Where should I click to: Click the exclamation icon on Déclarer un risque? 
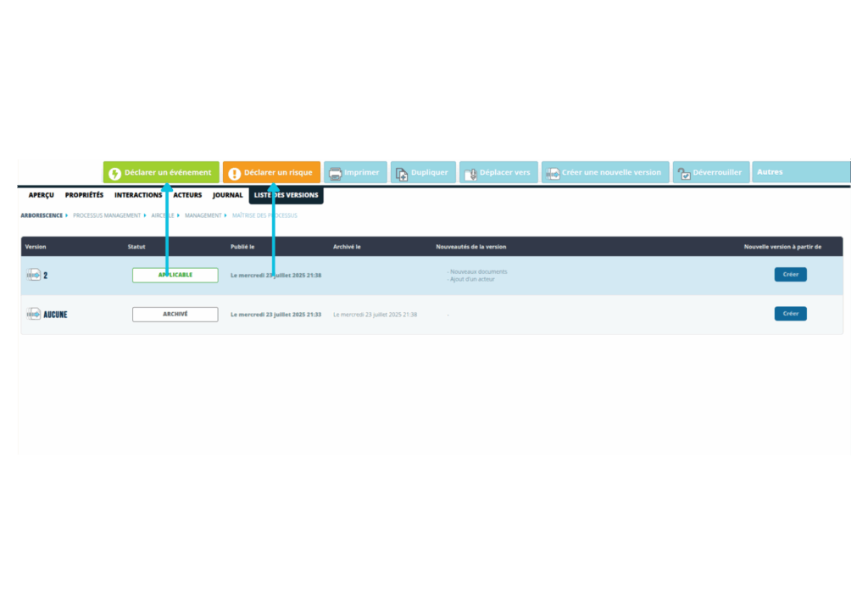click(x=234, y=174)
